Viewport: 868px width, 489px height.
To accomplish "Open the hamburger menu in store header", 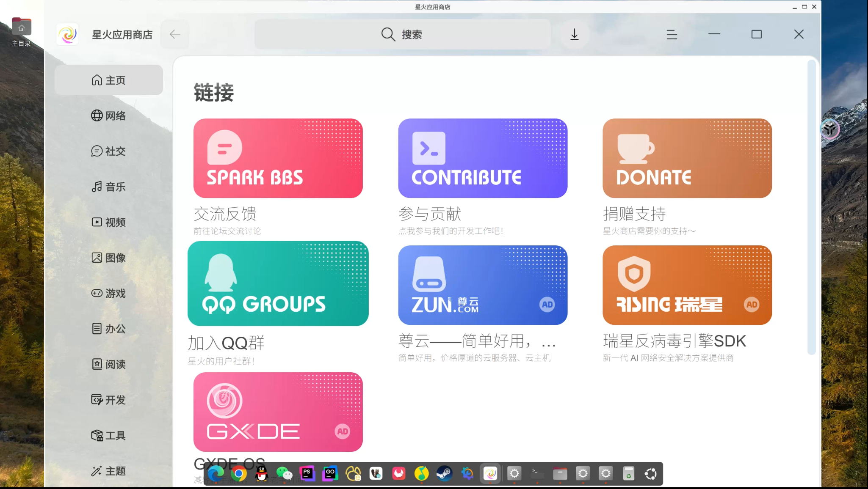I will point(672,34).
